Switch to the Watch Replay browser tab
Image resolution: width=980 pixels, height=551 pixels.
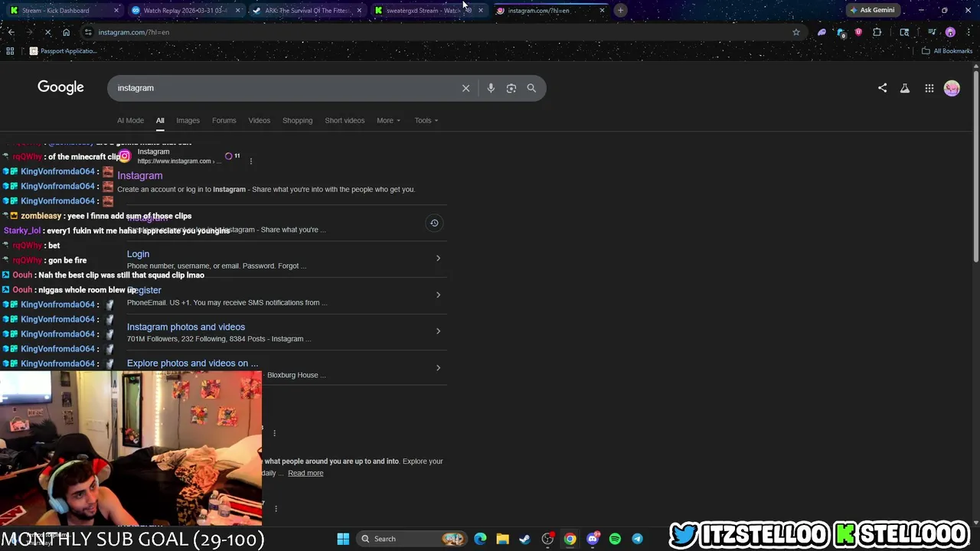[186, 11]
